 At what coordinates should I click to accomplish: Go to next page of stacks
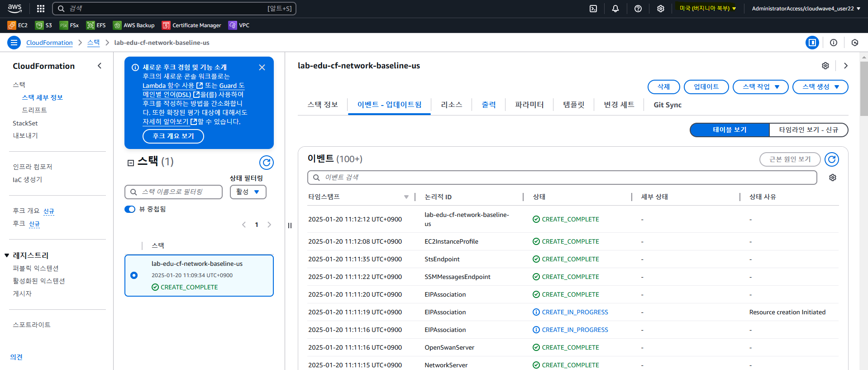pos(269,225)
